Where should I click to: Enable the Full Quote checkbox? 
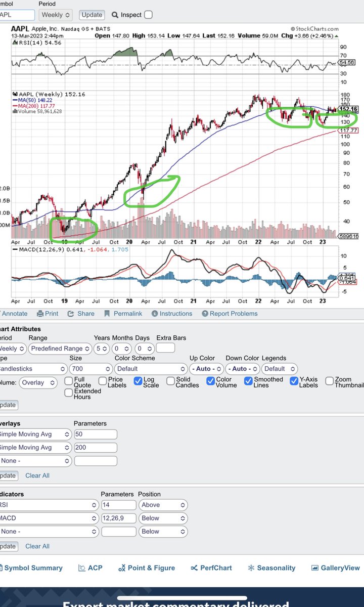(69, 380)
